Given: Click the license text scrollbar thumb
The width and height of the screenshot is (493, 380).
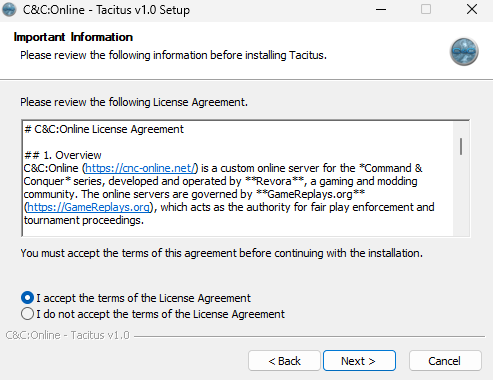Looking at the screenshot, I should pyautogui.click(x=461, y=147).
